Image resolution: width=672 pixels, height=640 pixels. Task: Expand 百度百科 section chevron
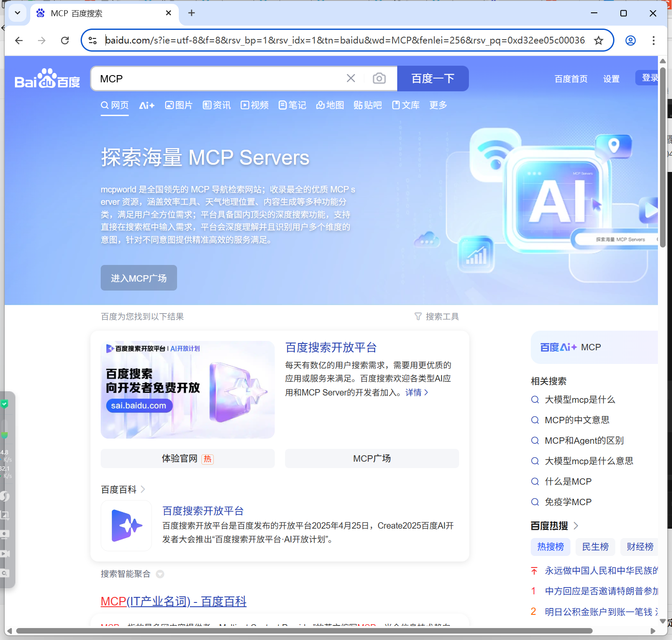pyautogui.click(x=143, y=489)
